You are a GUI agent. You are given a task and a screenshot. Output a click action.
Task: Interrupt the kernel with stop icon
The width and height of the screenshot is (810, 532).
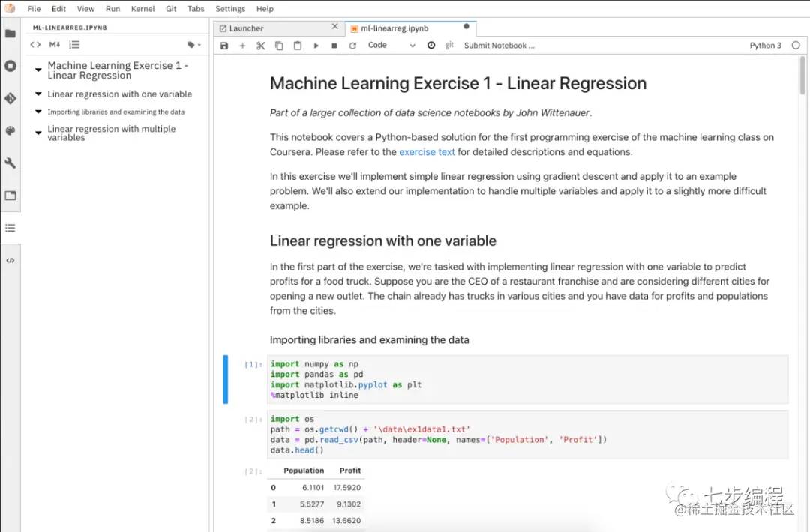(334, 46)
